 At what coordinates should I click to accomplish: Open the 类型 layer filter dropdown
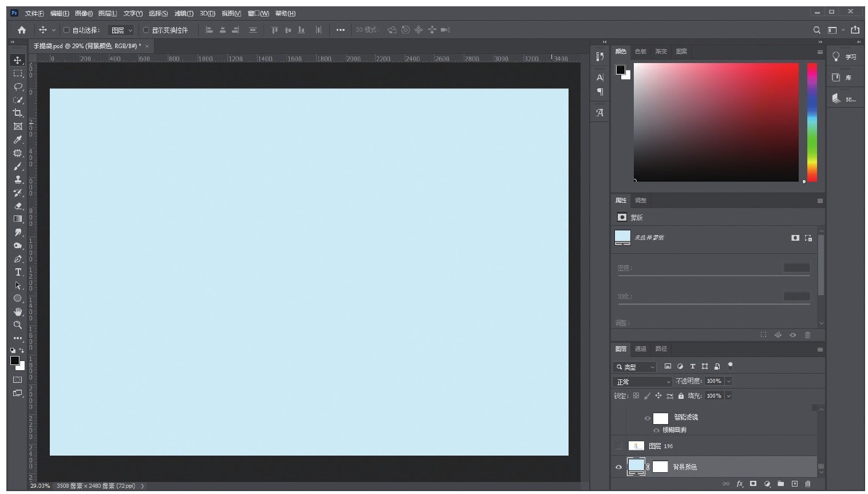coord(634,367)
